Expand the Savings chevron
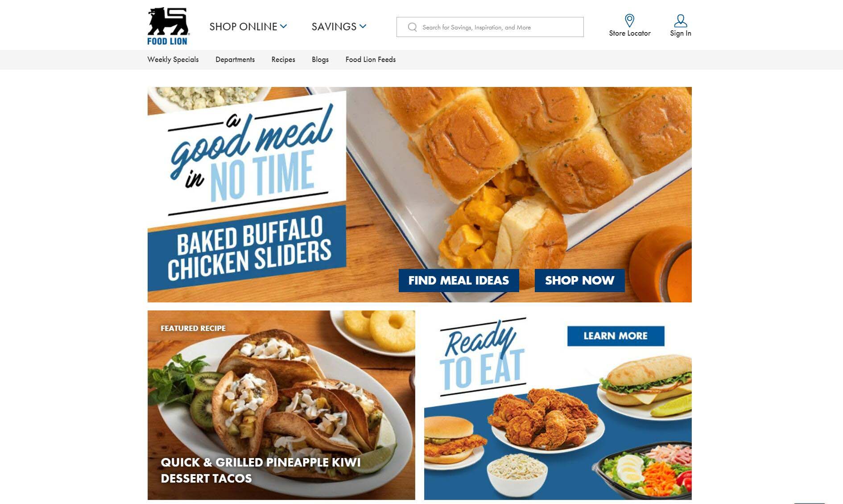 [x=363, y=26]
